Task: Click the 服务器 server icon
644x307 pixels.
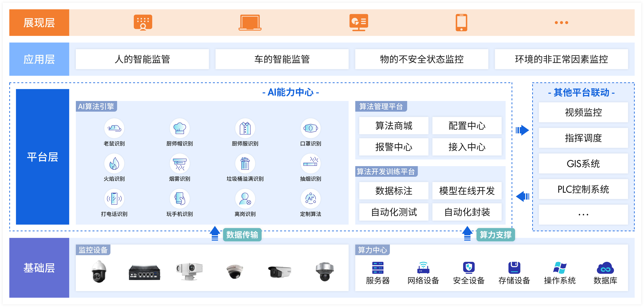Action: pyautogui.click(x=378, y=268)
